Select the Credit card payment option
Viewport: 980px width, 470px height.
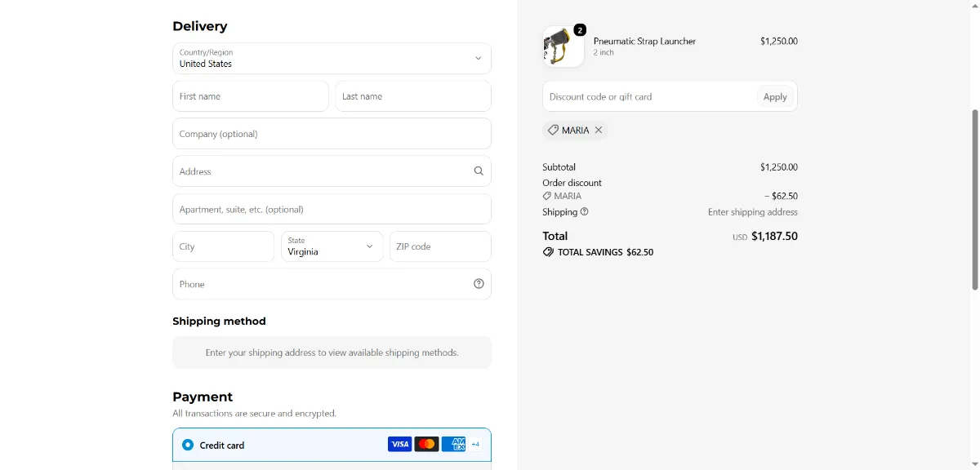coord(188,445)
